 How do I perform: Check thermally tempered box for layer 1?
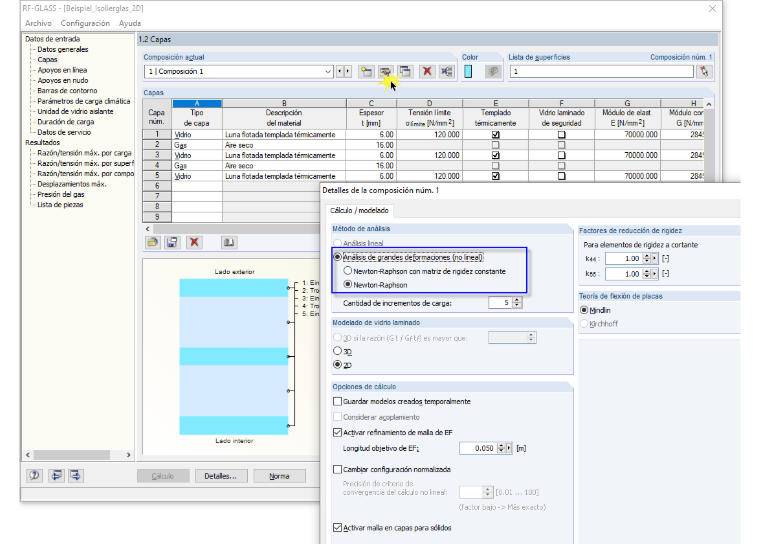[495, 135]
